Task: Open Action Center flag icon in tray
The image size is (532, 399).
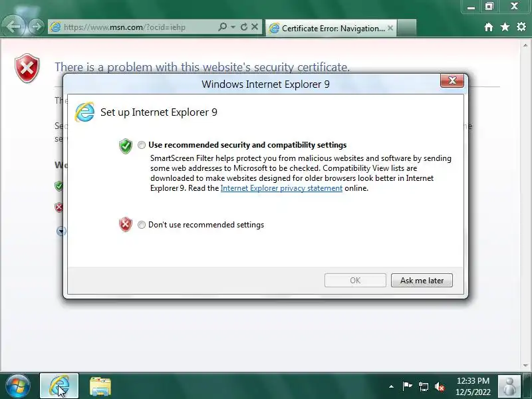Action: [407, 386]
